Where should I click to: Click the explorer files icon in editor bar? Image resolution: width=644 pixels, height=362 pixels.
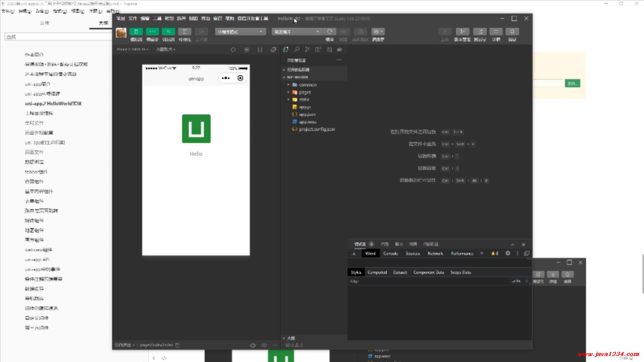285,49
